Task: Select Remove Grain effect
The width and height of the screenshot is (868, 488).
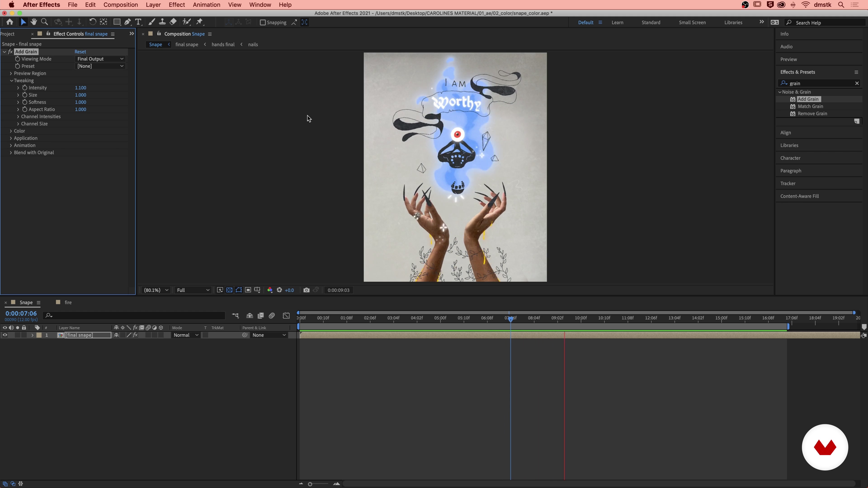Action: (x=812, y=113)
